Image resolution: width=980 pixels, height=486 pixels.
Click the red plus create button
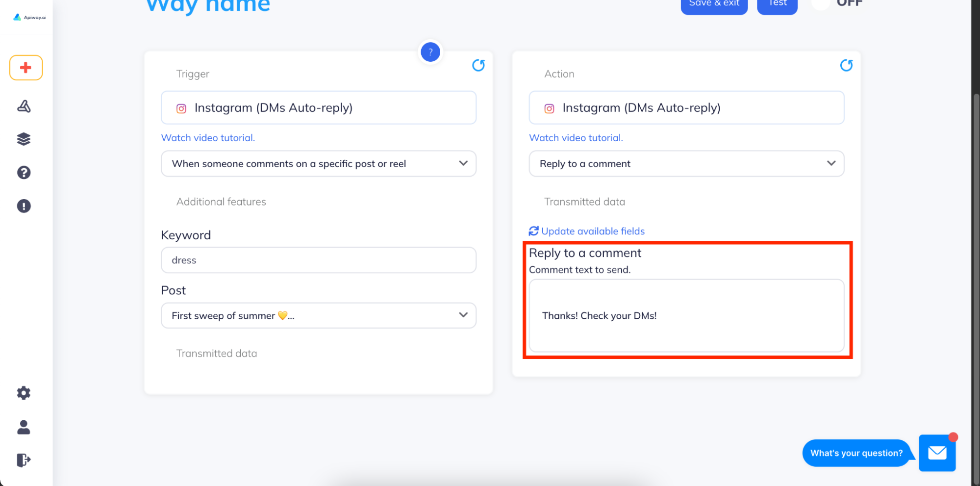[x=26, y=68]
